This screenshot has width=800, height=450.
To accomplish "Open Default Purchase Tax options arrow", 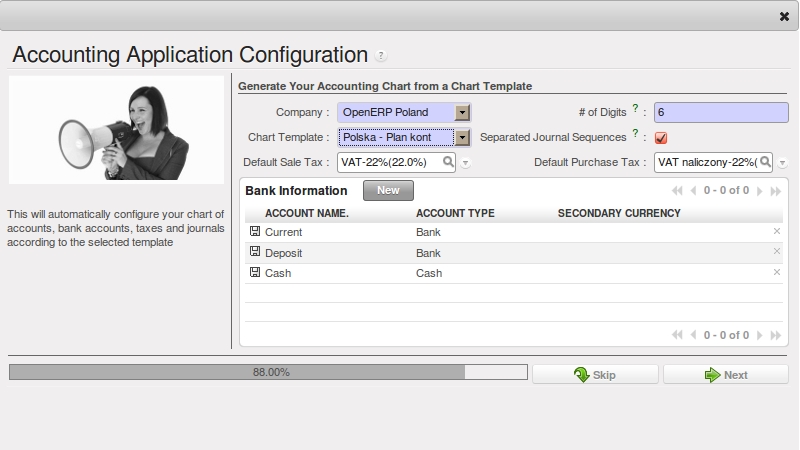I will tap(782, 163).
